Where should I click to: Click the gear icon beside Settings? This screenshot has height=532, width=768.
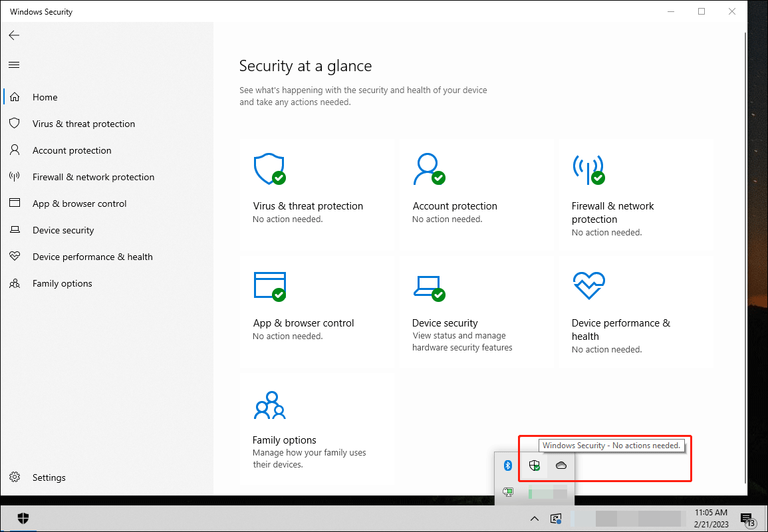15,477
